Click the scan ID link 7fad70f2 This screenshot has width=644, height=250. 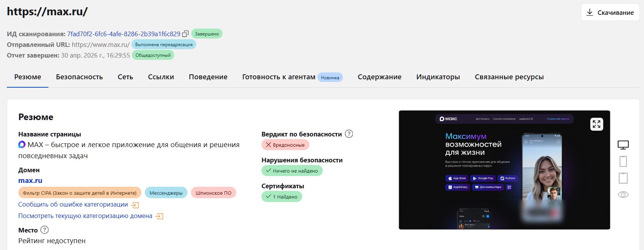click(124, 34)
